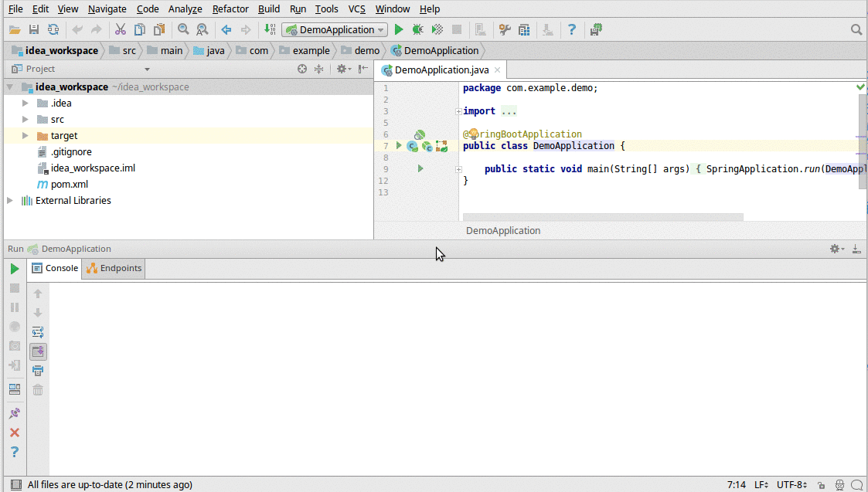Switch to the Console tab

[x=54, y=269]
